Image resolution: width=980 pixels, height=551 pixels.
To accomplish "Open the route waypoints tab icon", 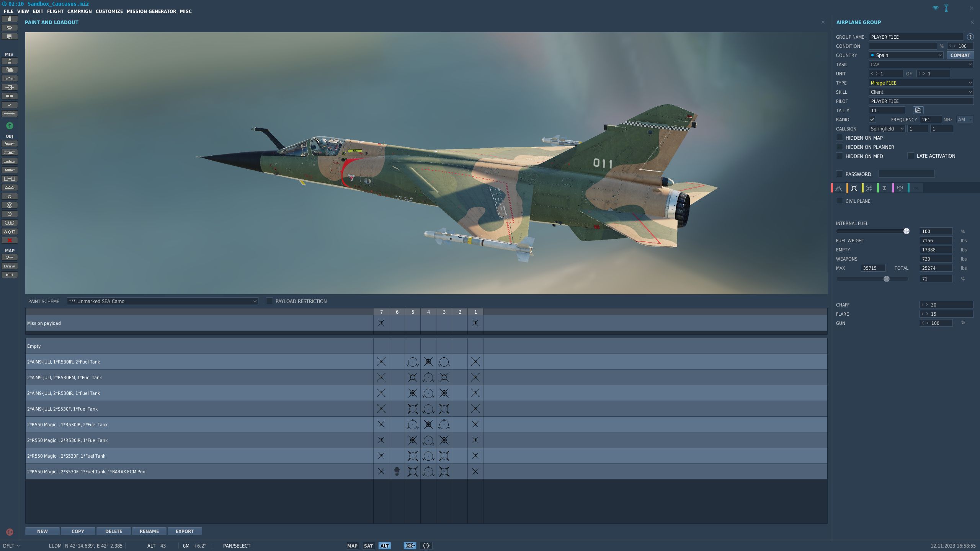I will pyautogui.click(x=839, y=188).
